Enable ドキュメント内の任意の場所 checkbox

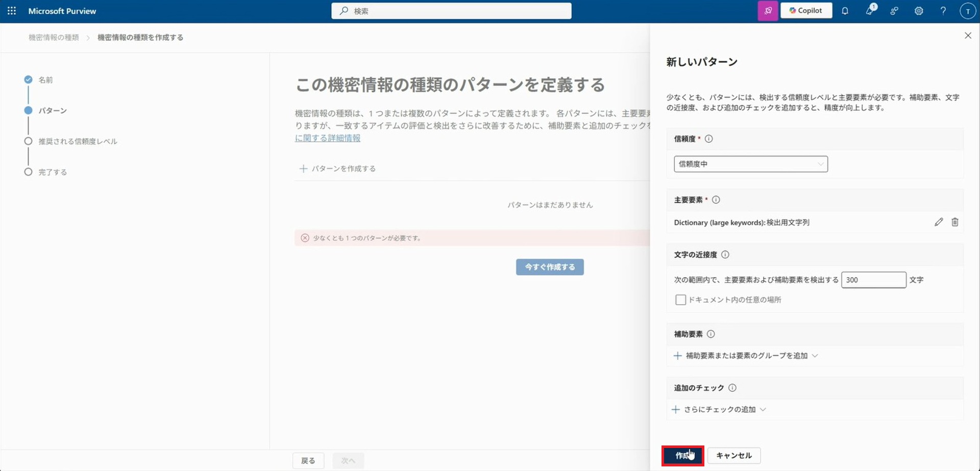point(680,300)
